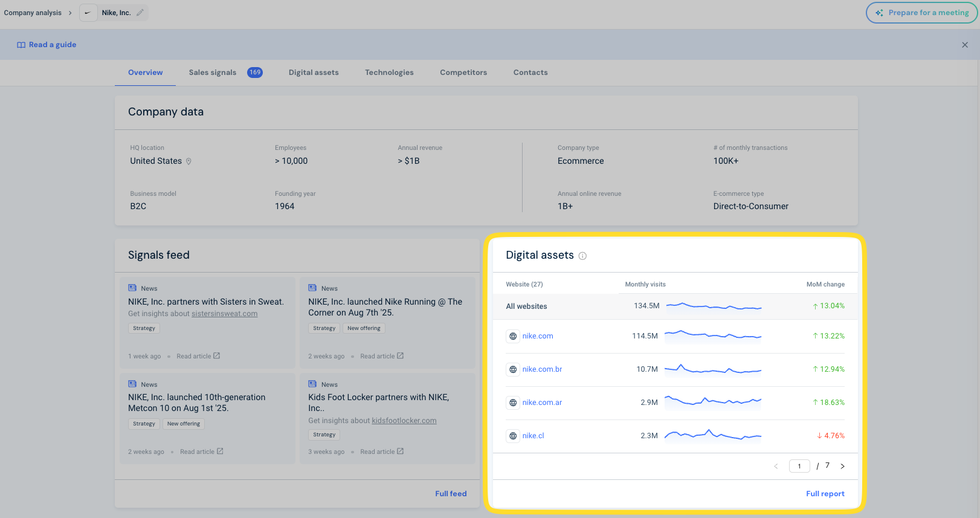Click the 169 sales signals badge
This screenshot has height=518, width=980.
(255, 73)
